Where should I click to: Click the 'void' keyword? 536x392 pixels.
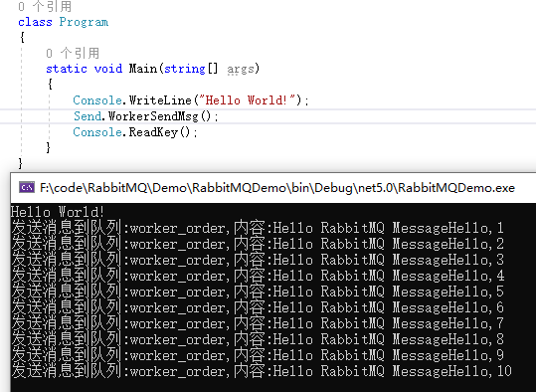[x=108, y=69]
